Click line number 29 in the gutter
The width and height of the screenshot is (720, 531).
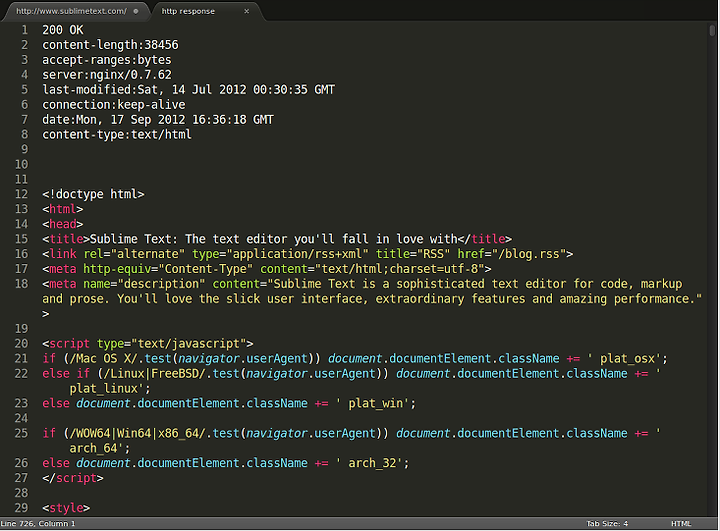click(22, 508)
